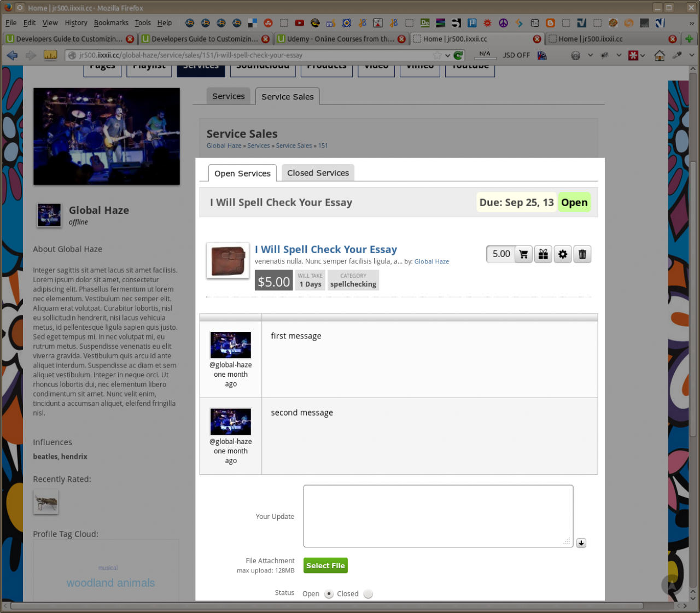The height and width of the screenshot is (613, 700).
Task: Reload the page using the refresh icon
Action: coord(458,55)
